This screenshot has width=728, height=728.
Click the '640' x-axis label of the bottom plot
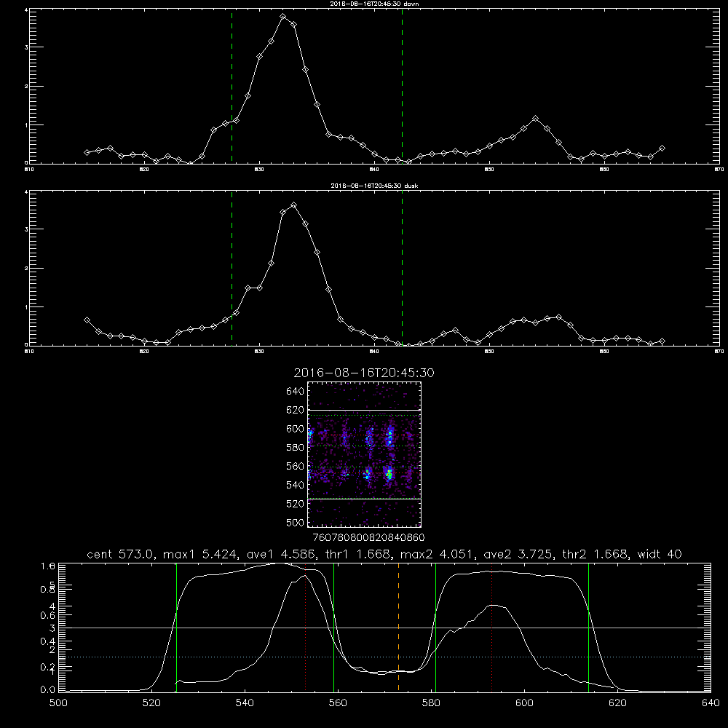click(x=711, y=703)
